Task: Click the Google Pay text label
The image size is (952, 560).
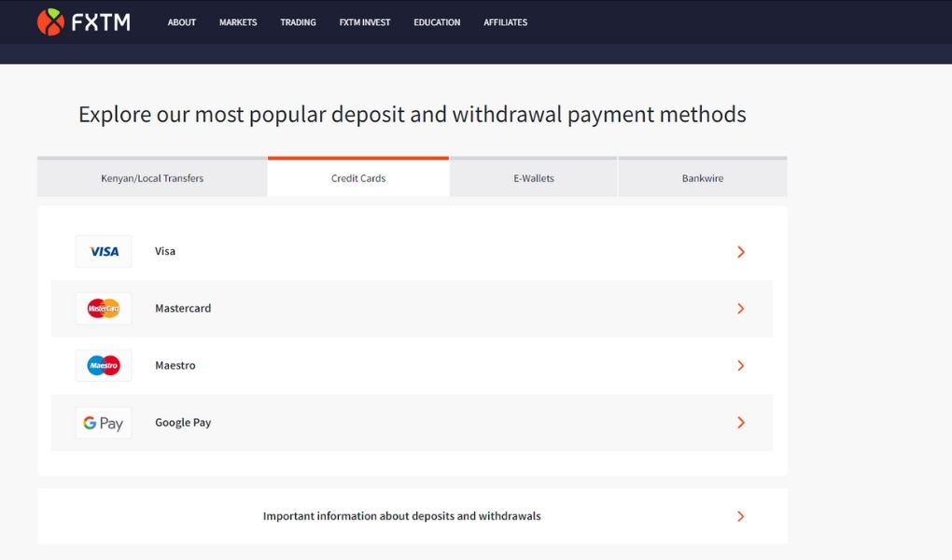Action: (183, 423)
